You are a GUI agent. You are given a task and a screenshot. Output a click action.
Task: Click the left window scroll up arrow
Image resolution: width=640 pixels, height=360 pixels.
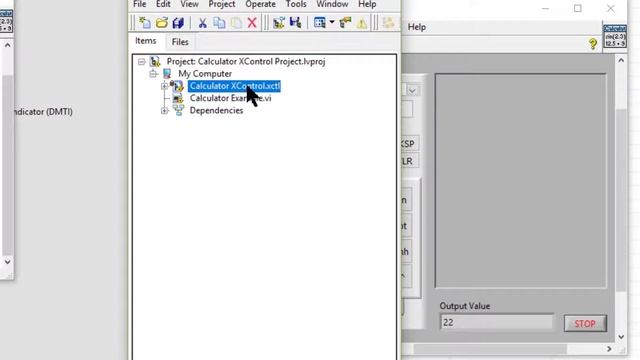(7, 45)
